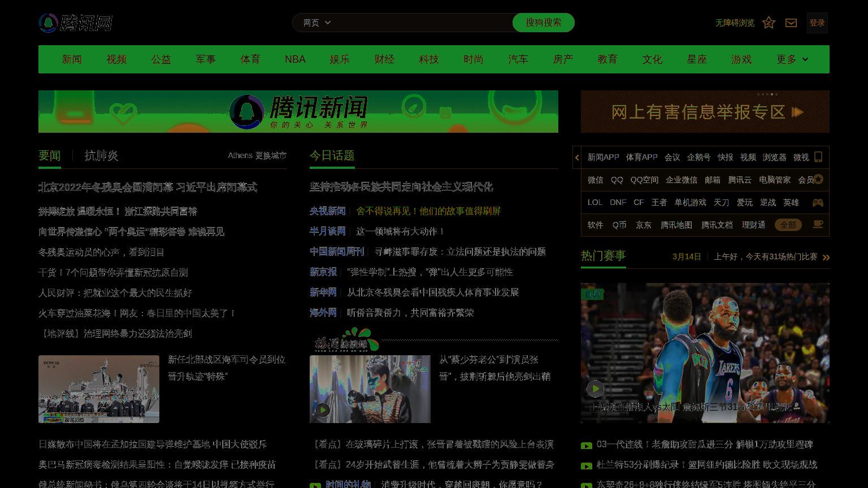Switch to the 抗肺炎 tab
Screen dimensions: 868x488
pyautogui.click(x=101, y=155)
